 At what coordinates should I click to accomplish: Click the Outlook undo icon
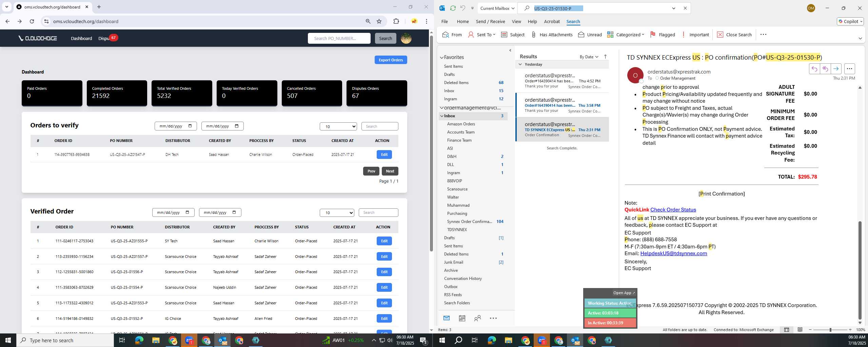[x=462, y=8]
